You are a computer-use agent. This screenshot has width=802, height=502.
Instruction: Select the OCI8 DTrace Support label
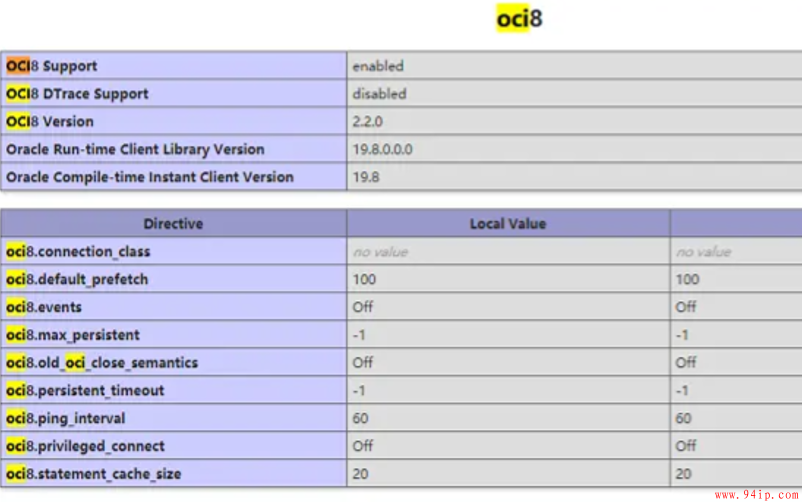click(77, 94)
